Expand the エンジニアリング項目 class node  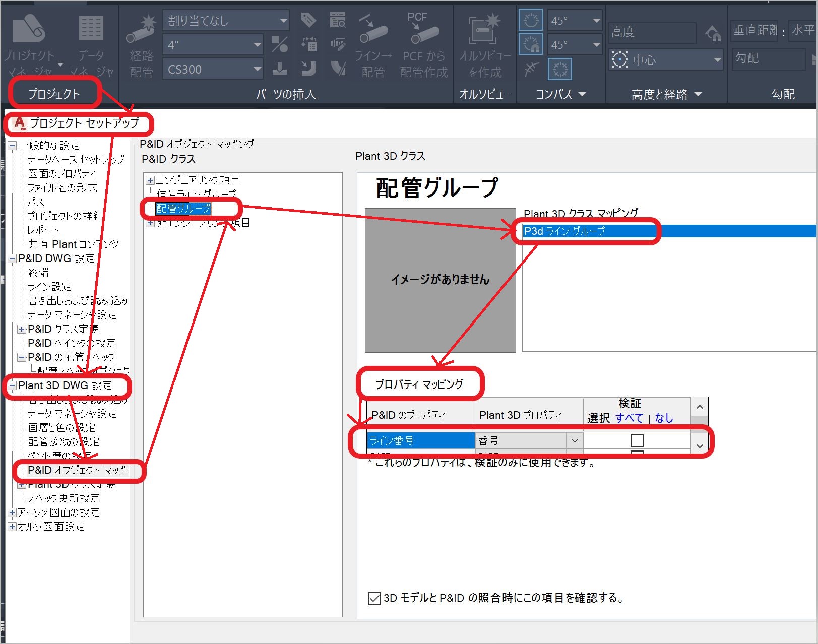pos(150,180)
